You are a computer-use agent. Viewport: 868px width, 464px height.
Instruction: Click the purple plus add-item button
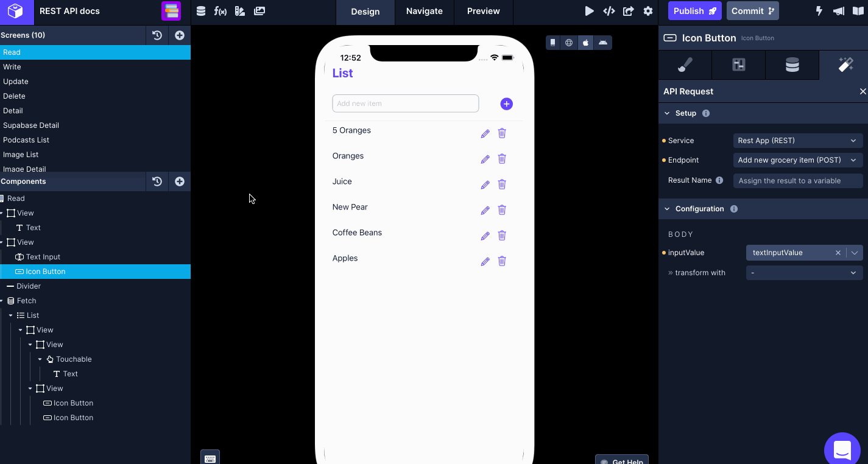point(507,104)
